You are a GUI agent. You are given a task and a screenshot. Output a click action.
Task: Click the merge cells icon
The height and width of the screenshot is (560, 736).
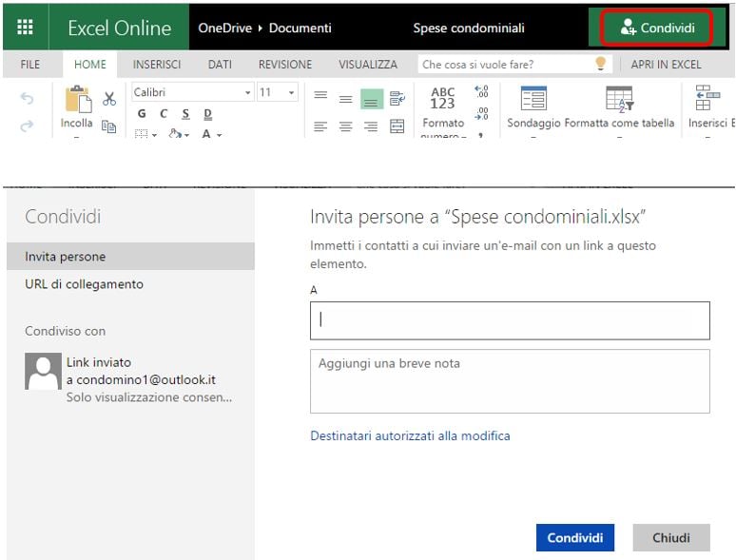(x=397, y=126)
